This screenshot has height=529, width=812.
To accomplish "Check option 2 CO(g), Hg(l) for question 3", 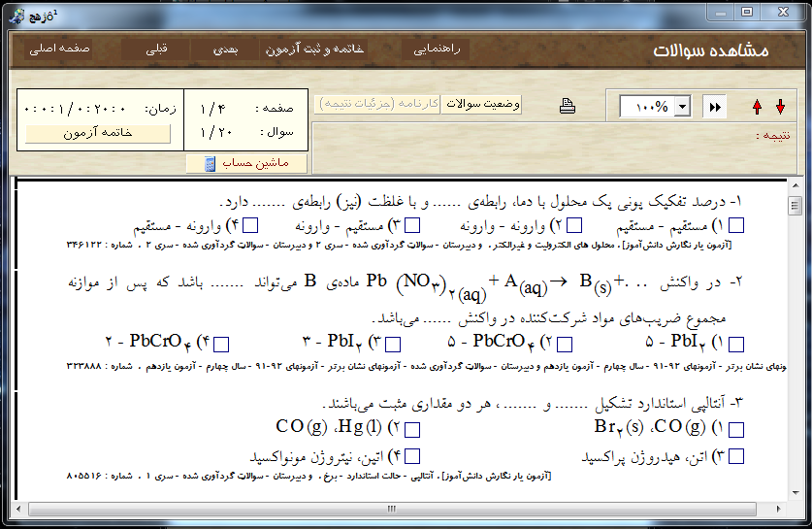I will click(x=412, y=430).
